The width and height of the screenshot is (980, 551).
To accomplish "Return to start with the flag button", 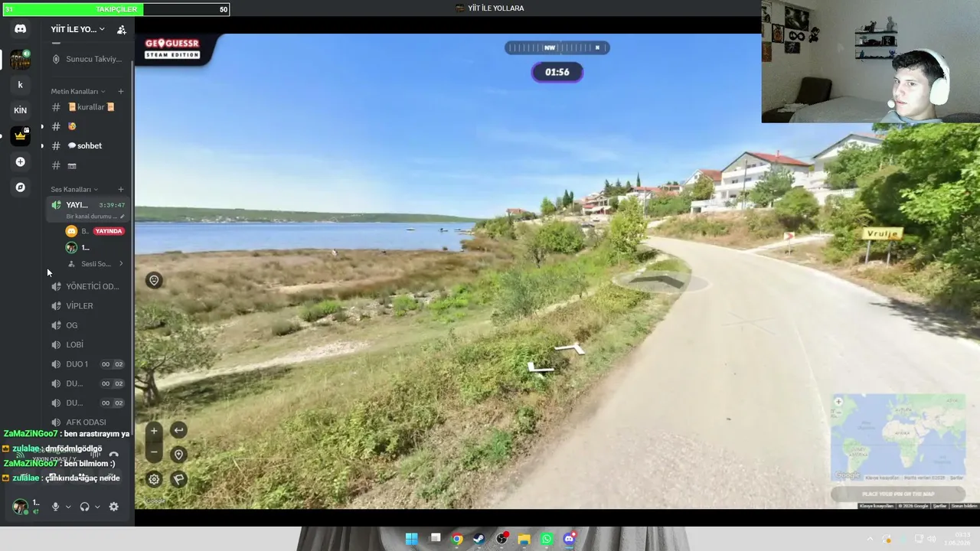I will 178,479.
